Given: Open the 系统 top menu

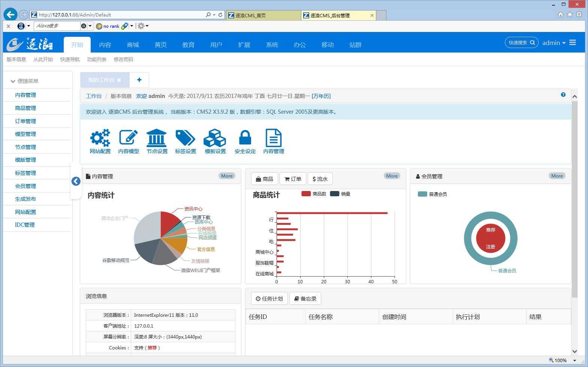Looking at the screenshot, I should click(272, 45).
